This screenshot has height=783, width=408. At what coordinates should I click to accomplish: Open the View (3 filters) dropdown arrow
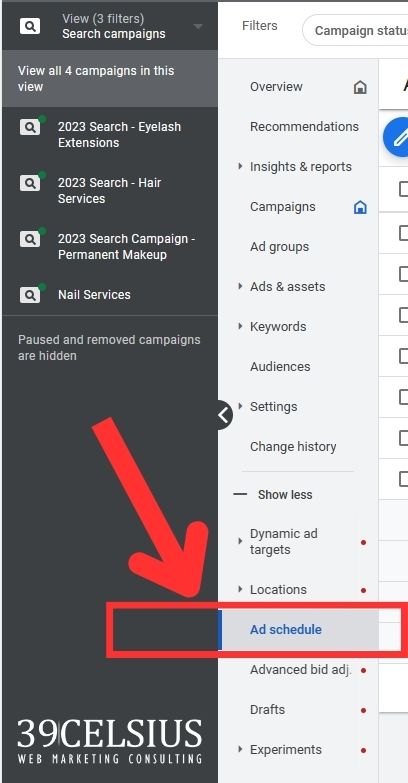(198, 26)
